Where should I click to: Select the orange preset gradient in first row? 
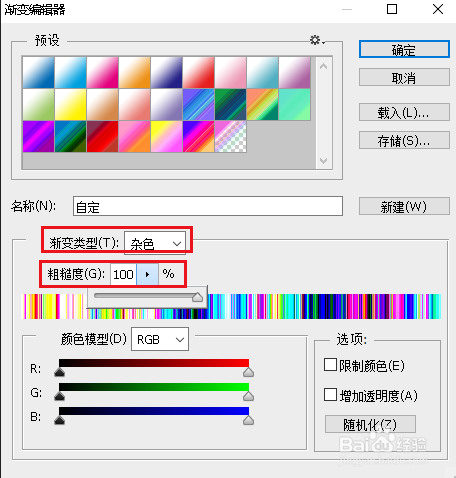(x=134, y=72)
